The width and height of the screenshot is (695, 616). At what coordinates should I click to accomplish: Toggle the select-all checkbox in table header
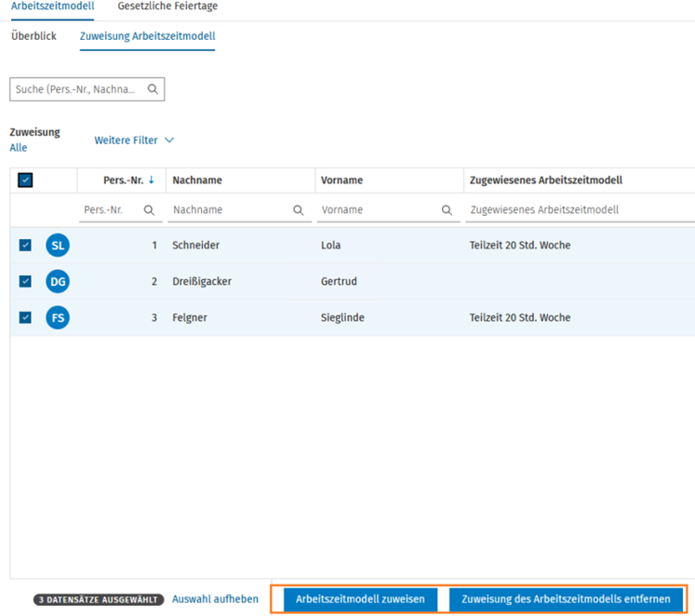[25, 180]
